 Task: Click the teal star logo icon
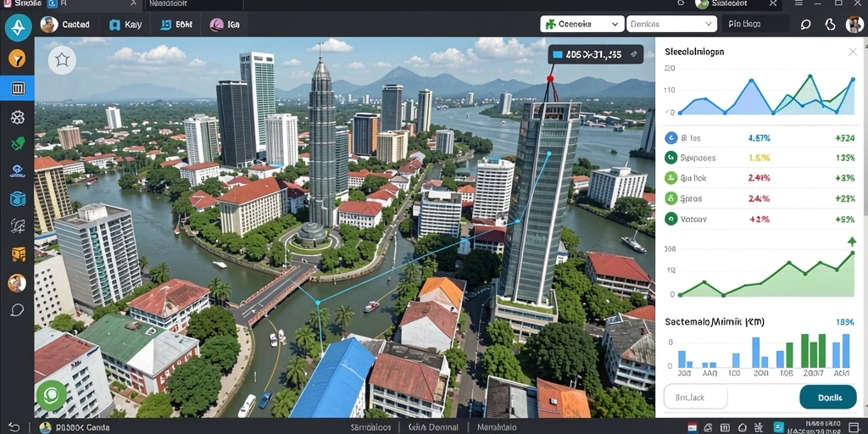pos(18,28)
